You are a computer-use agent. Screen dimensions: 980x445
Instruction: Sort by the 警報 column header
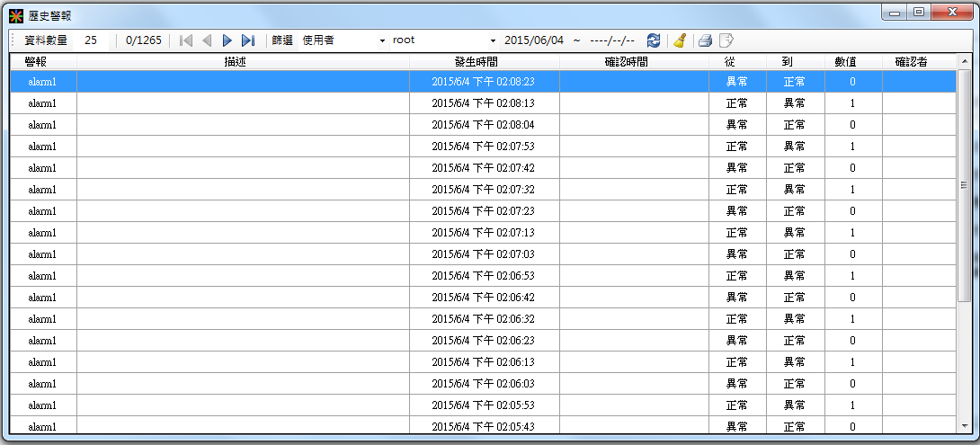click(x=42, y=62)
